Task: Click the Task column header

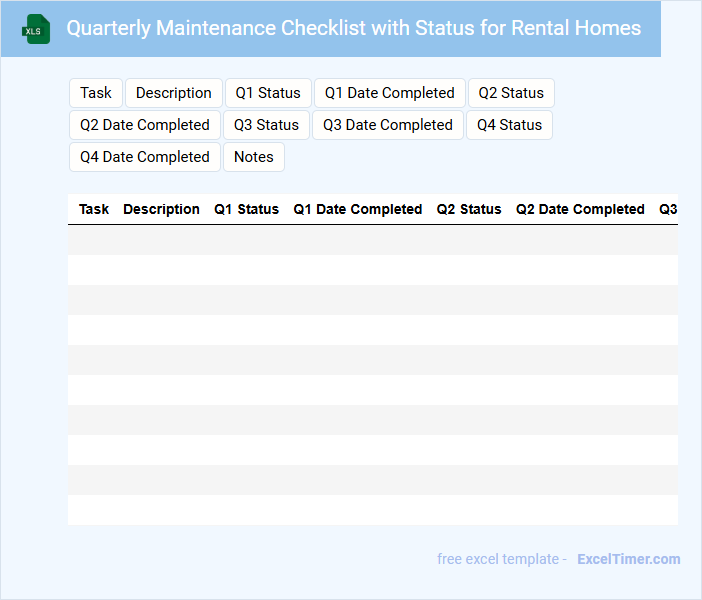Action: click(x=94, y=209)
